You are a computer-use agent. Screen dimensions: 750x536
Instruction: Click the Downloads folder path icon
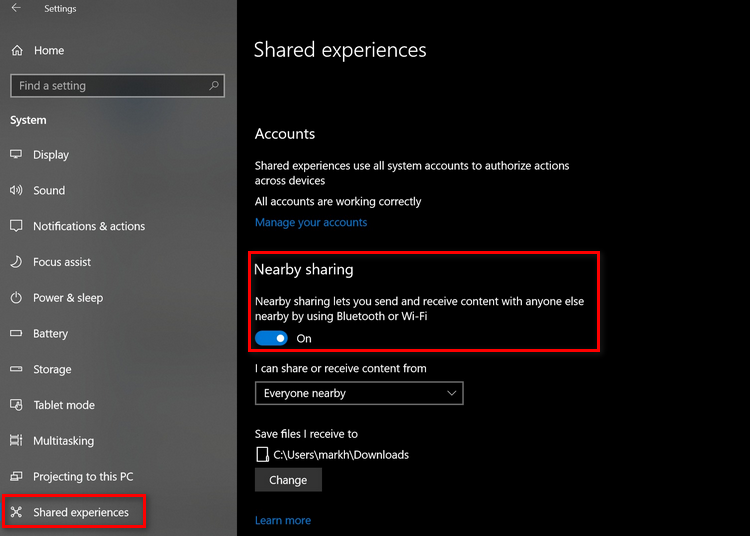click(x=262, y=454)
